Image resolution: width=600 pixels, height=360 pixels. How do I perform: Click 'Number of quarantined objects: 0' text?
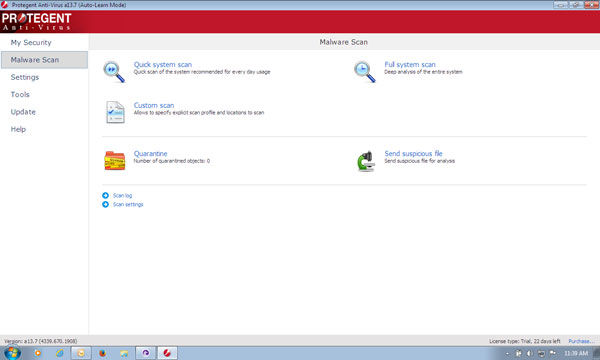click(171, 161)
